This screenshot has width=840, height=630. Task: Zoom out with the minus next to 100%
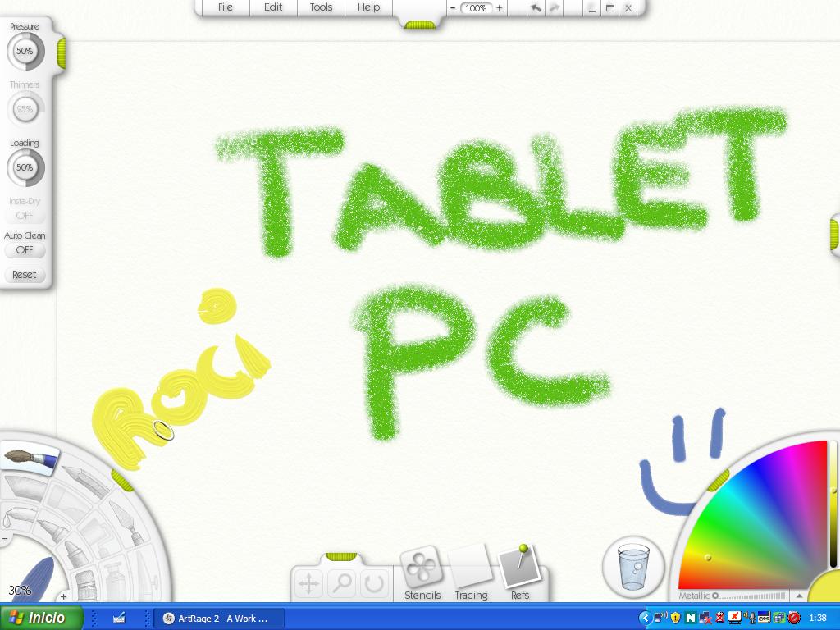coord(453,8)
